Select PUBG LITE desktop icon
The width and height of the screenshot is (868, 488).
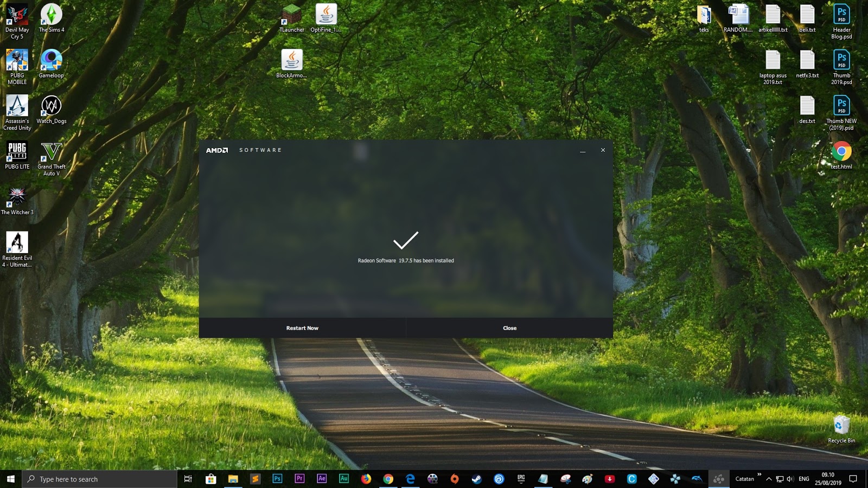(x=17, y=155)
